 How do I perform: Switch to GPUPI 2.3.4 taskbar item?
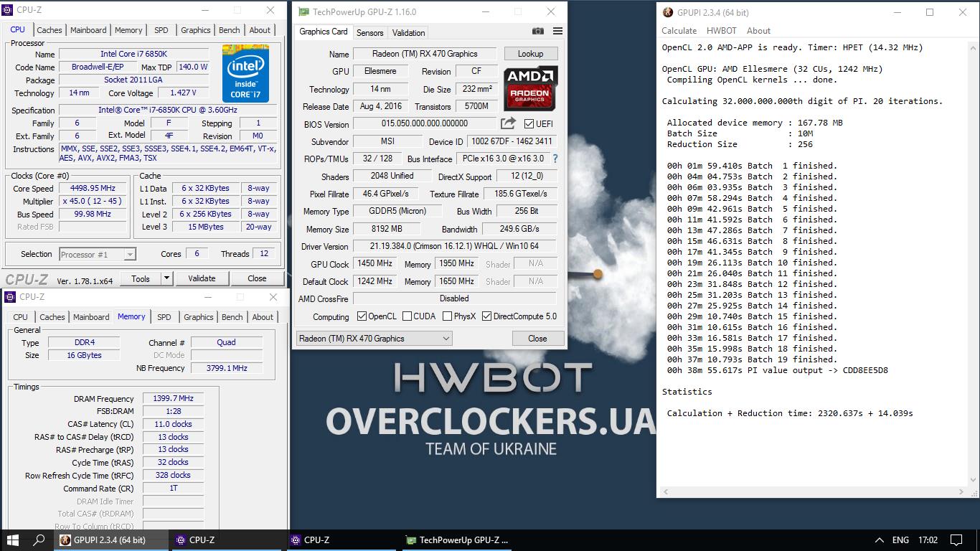pyautogui.click(x=112, y=540)
